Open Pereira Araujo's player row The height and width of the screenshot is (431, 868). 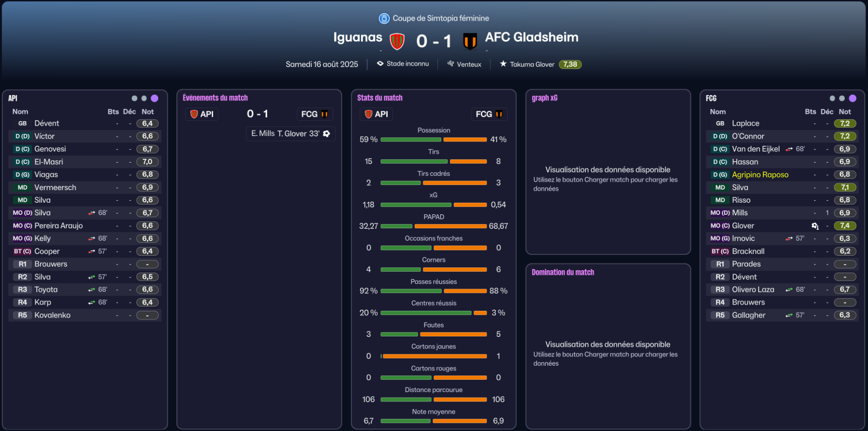click(58, 226)
